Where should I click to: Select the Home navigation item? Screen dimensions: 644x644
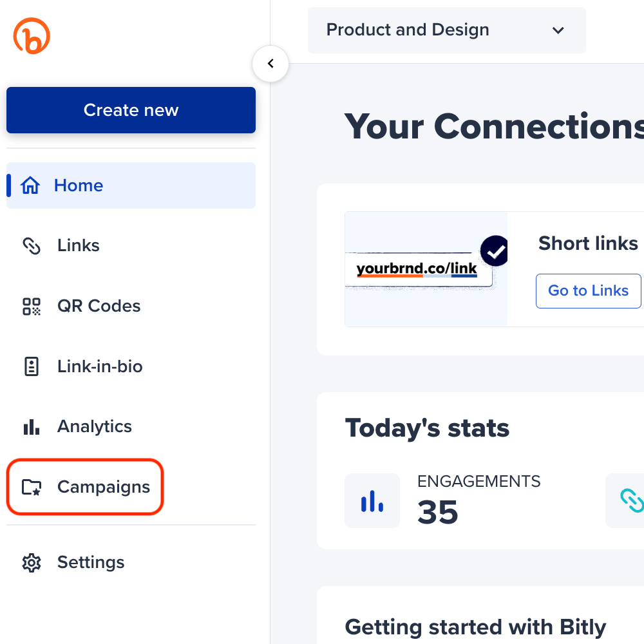78,185
